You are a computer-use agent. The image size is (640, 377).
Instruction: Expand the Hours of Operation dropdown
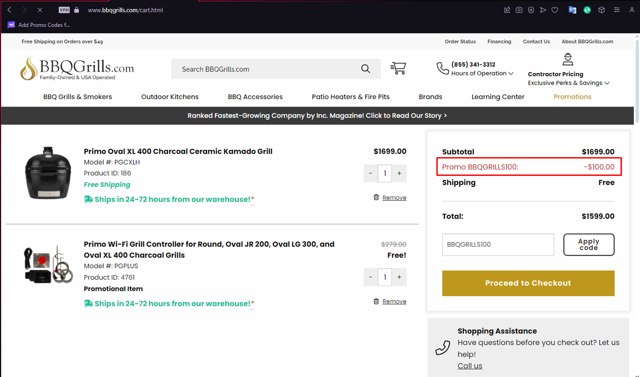[x=482, y=73]
